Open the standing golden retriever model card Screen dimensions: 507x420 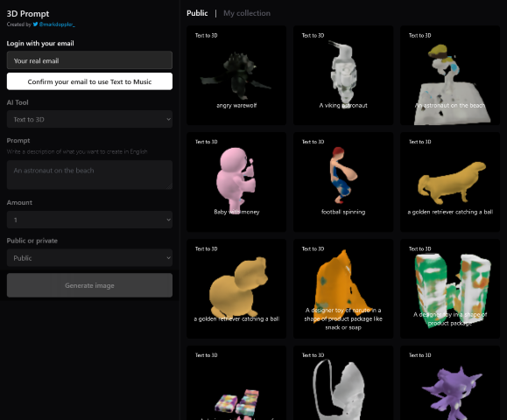point(450,182)
